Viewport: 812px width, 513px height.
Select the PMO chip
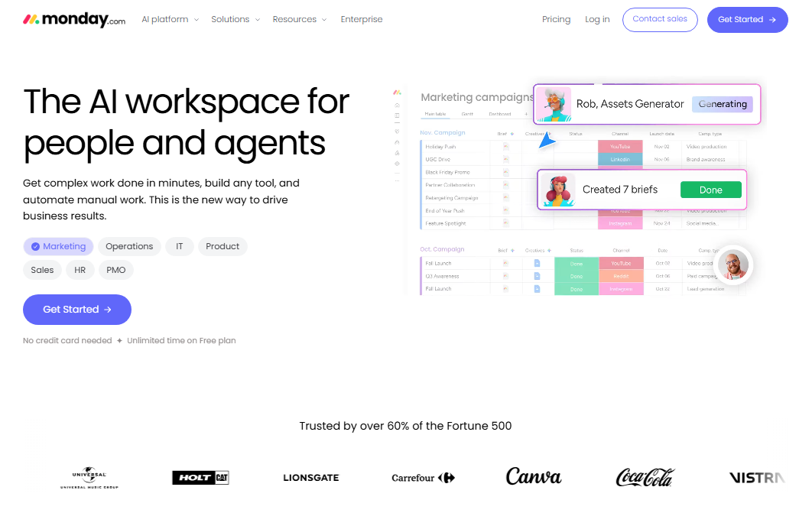(x=116, y=270)
